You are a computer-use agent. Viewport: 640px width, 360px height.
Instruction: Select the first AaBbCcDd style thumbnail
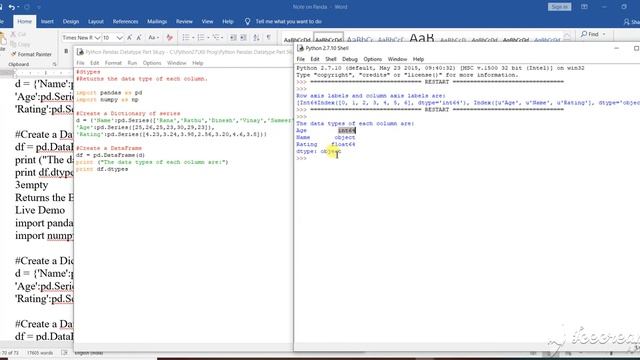(x=297, y=39)
